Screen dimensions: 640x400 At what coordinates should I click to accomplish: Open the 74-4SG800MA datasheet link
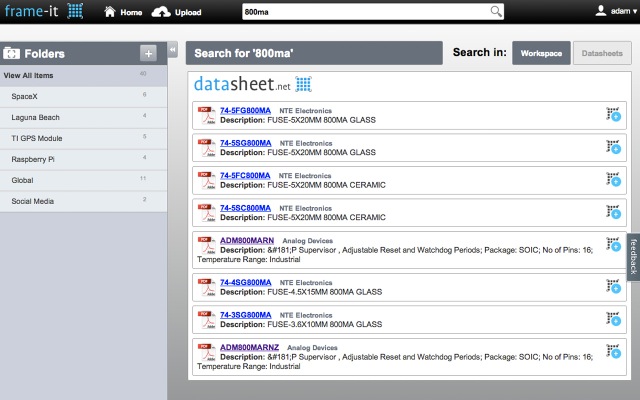tap(246, 282)
